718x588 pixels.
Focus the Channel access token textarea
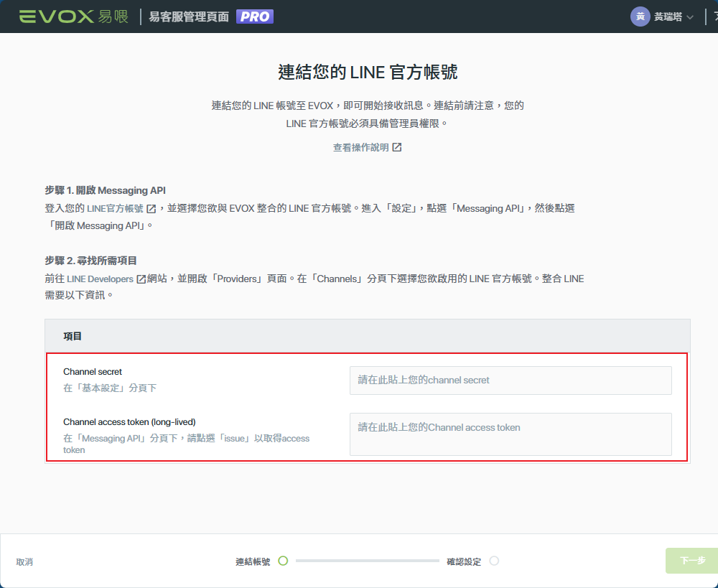point(510,434)
